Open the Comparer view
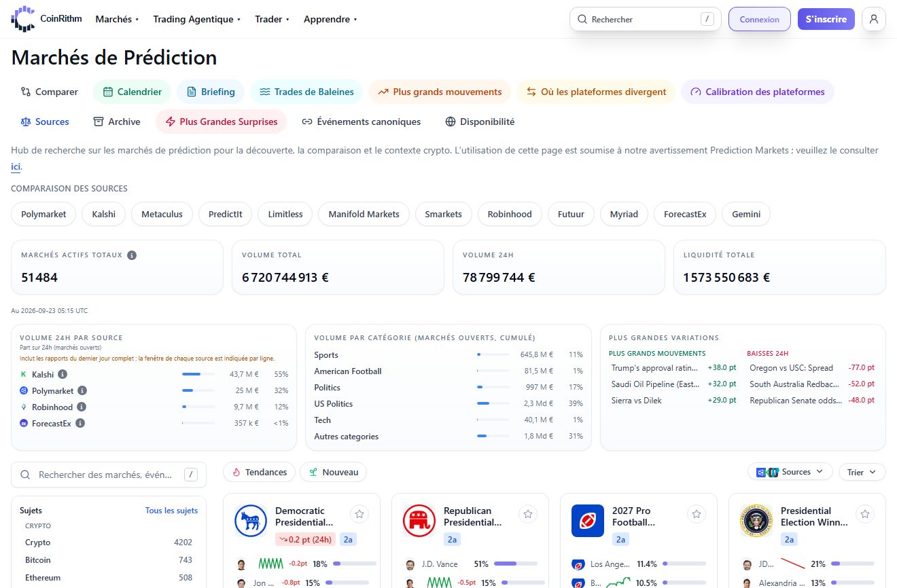Viewport: 897px width, 588px height. [x=50, y=92]
